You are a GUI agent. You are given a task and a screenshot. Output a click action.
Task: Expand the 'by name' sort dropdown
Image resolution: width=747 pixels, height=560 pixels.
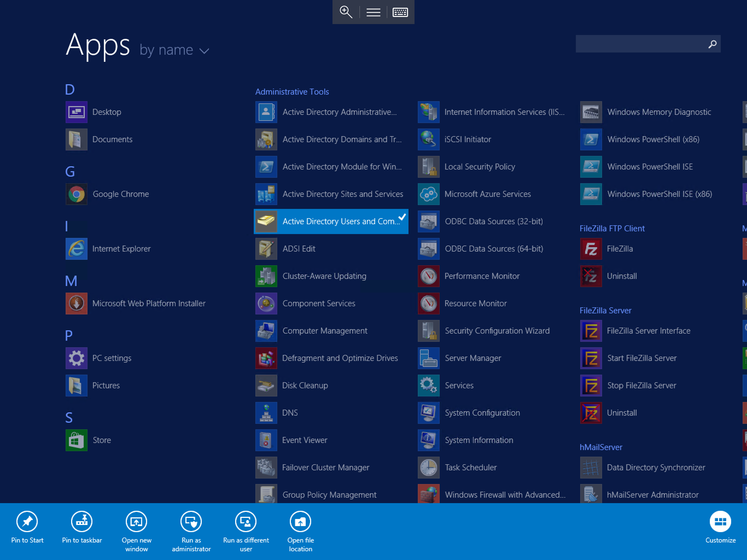[x=174, y=50]
